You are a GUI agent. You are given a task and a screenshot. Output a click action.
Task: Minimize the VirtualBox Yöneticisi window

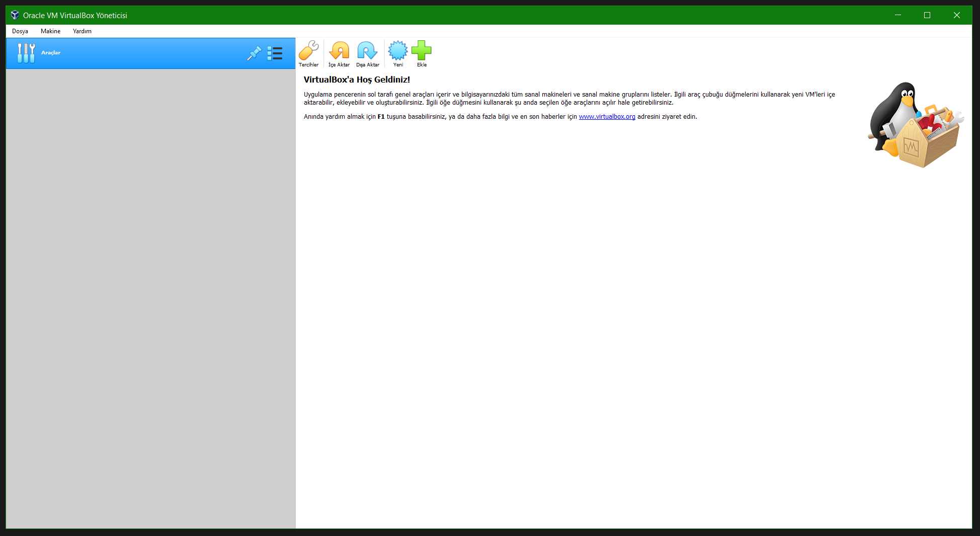(x=897, y=15)
